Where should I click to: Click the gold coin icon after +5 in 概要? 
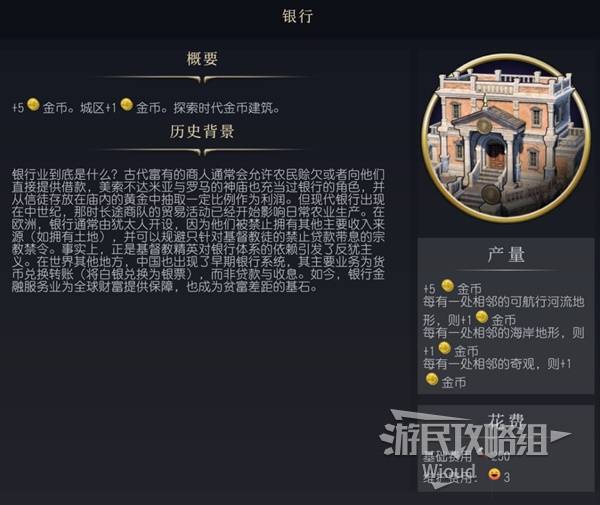(x=33, y=105)
